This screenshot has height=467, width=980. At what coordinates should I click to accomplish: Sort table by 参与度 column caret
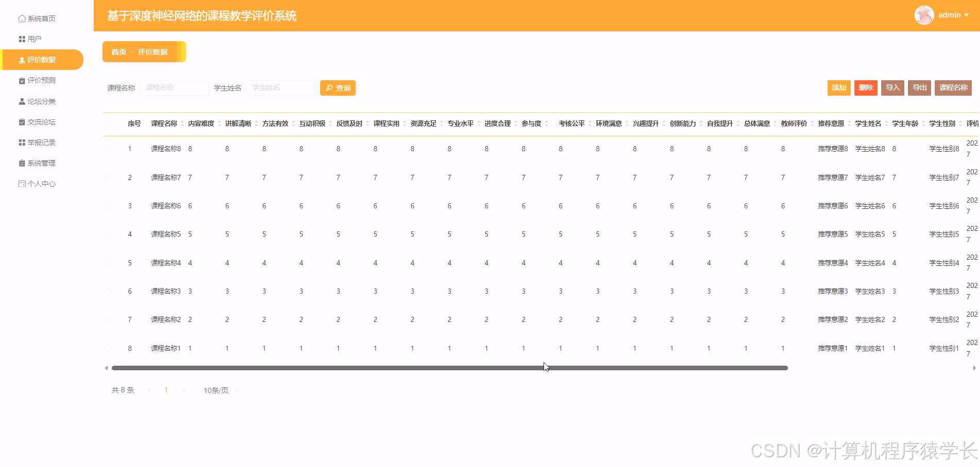tap(547, 123)
